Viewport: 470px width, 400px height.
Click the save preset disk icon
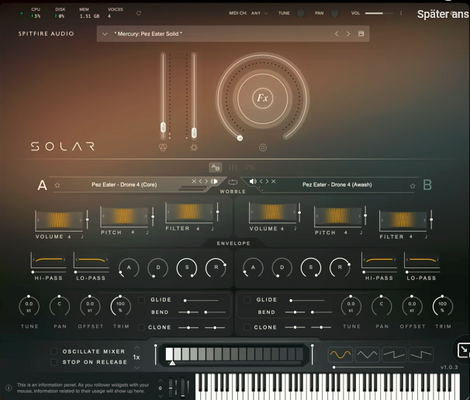pyautogui.click(x=361, y=34)
